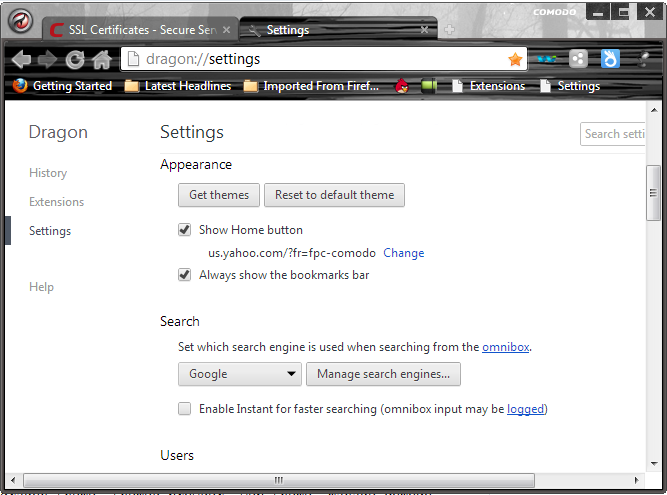Enable Instant for faster searching checkbox
The image size is (667, 495).
click(x=184, y=409)
